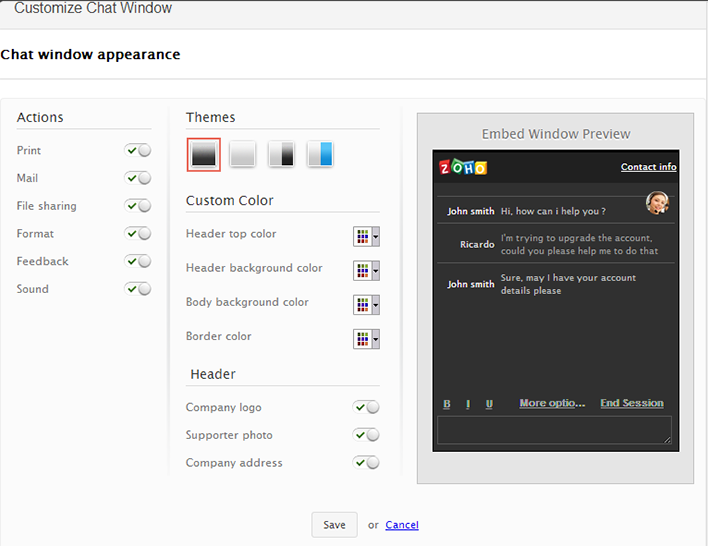Image resolution: width=708 pixels, height=546 pixels.
Task: Click the 'Chat window appearance' heading
Action: [90, 55]
